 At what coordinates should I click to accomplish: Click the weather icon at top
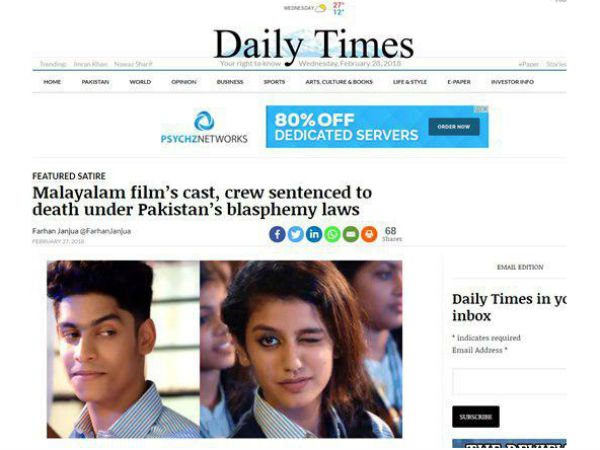point(321,8)
